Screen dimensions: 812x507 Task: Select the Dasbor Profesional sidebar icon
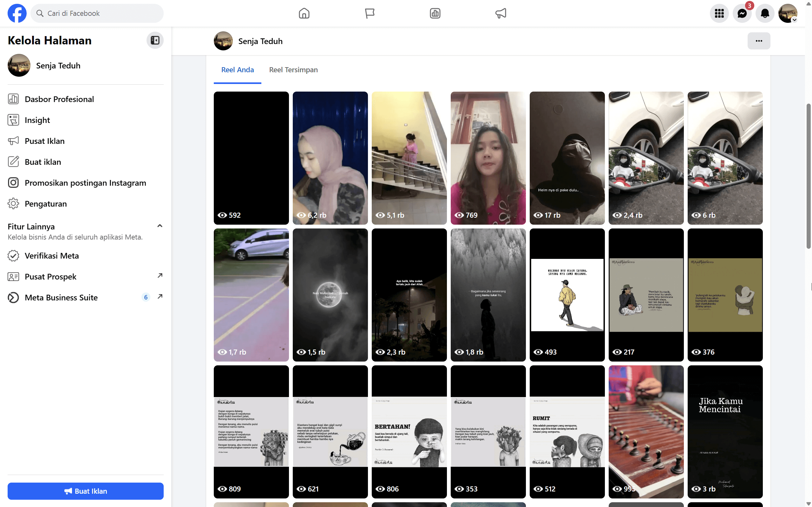click(13, 99)
